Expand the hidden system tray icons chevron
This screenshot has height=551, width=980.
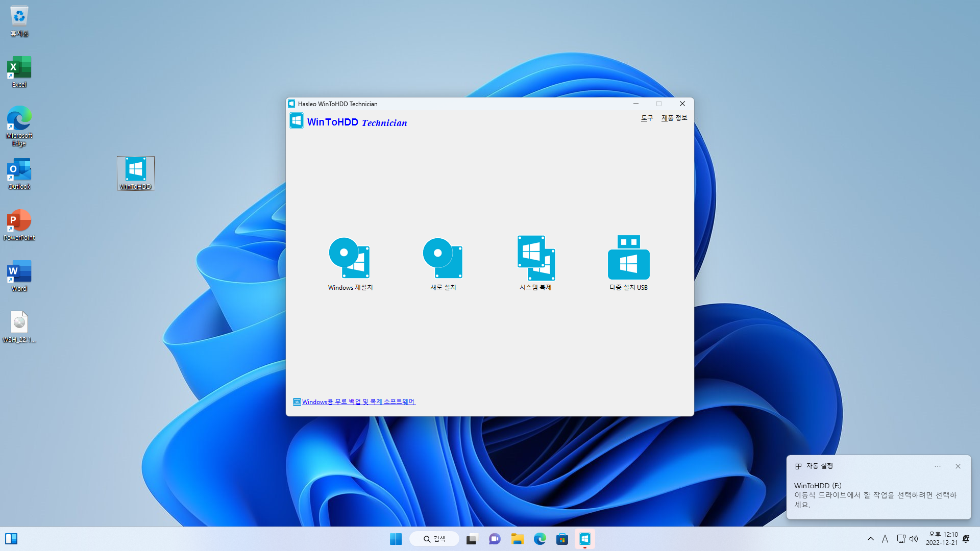pos(871,539)
